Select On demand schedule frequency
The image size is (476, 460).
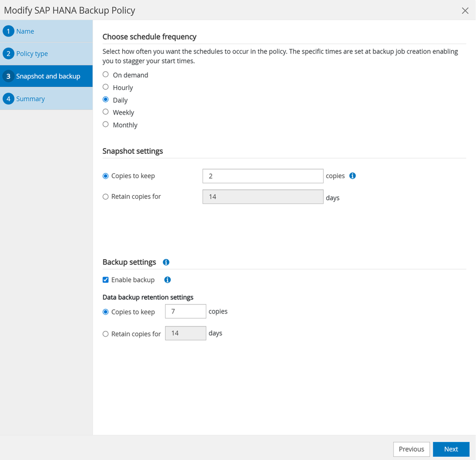tap(106, 75)
